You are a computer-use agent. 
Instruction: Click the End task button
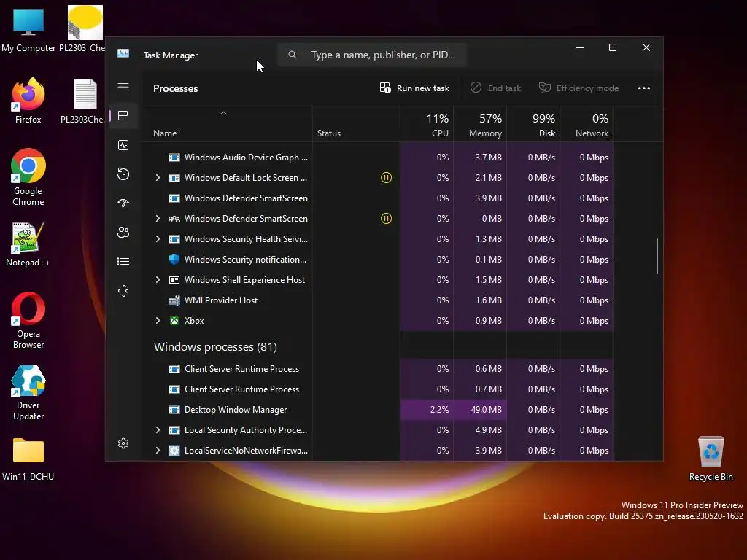(495, 88)
